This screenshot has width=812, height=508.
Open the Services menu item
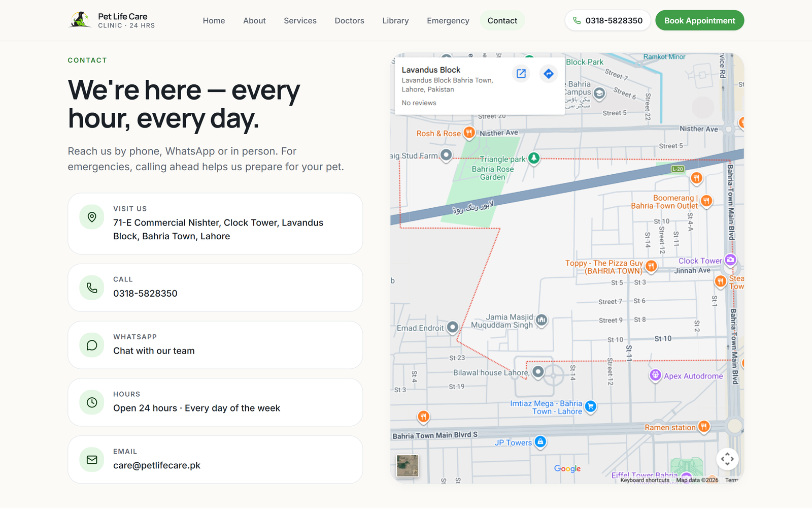click(300, 20)
